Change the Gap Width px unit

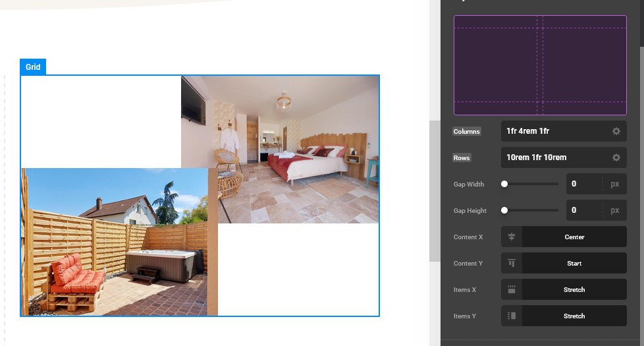614,184
